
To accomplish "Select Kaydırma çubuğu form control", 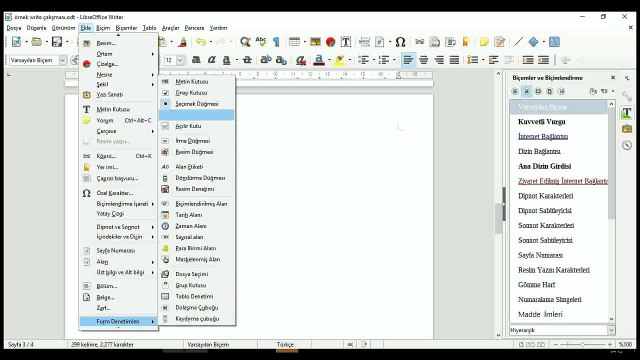I will (197, 319).
